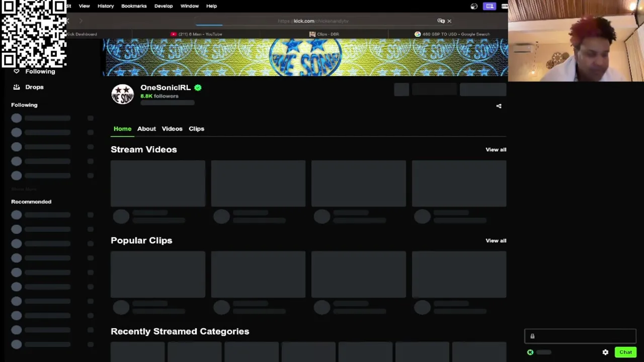This screenshot has width=644, height=362.
Task: Click the Drops sidebar link
Action: pyautogui.click(x=34, y=87)
